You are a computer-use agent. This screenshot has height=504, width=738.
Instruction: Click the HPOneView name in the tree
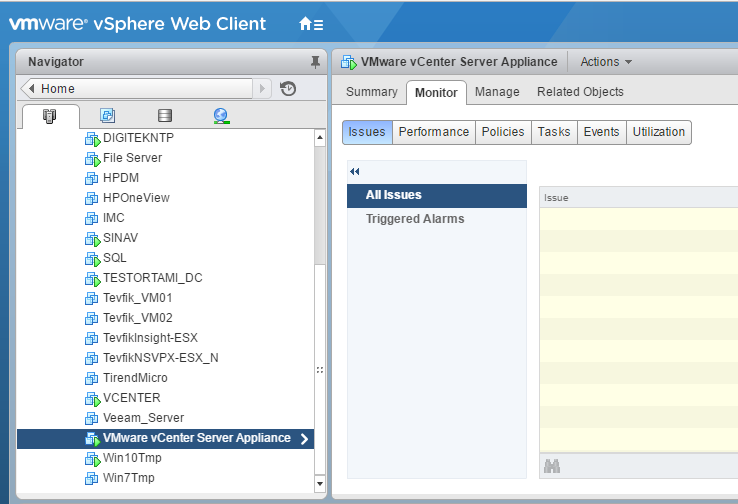point(136,198)
